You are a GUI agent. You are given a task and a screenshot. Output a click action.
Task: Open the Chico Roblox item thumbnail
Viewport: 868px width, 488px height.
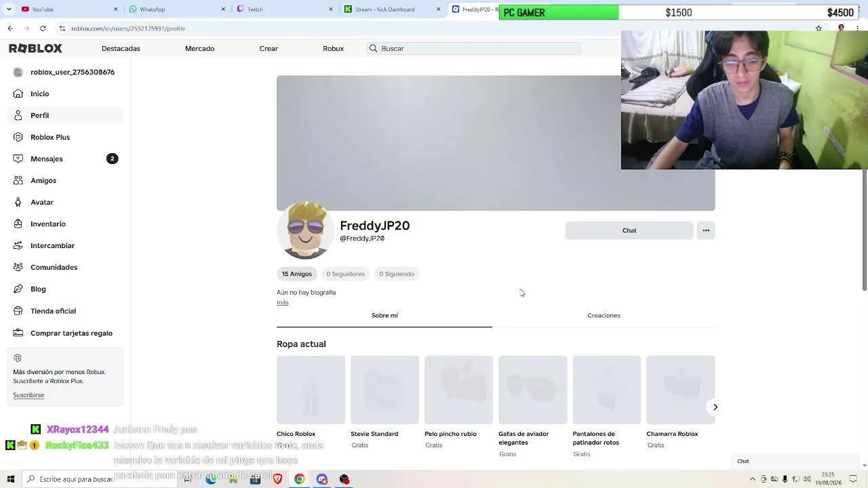point(311,390)
